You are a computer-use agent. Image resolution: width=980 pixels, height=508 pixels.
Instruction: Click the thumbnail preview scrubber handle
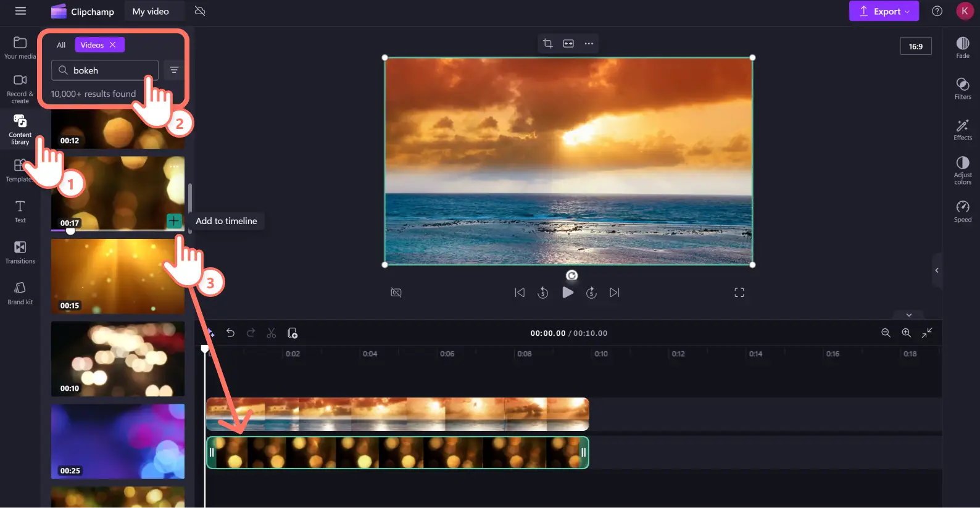coord(70,231)
